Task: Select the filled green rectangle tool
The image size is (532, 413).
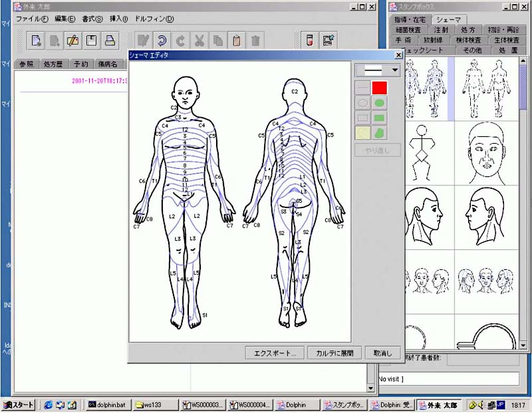Action: 380,118
